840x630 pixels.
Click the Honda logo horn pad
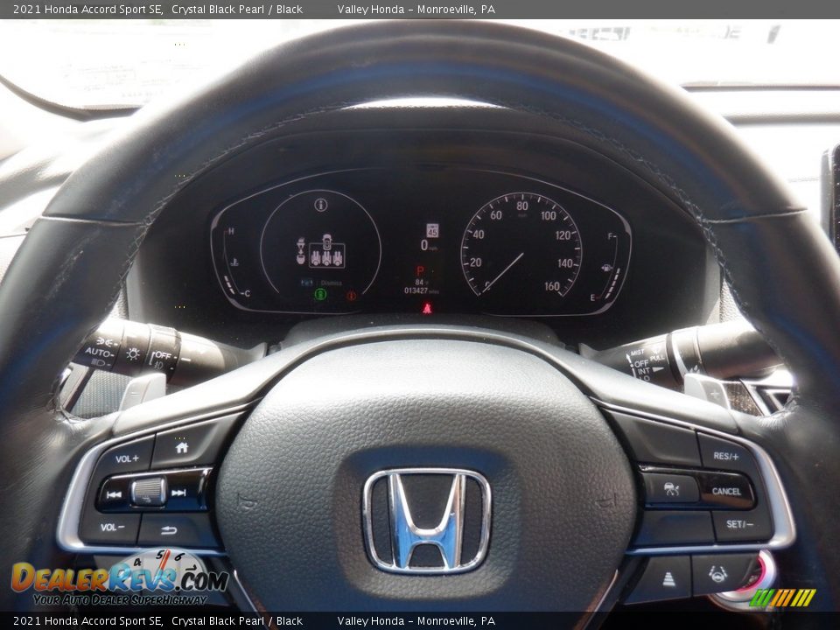tap(426, 521)
